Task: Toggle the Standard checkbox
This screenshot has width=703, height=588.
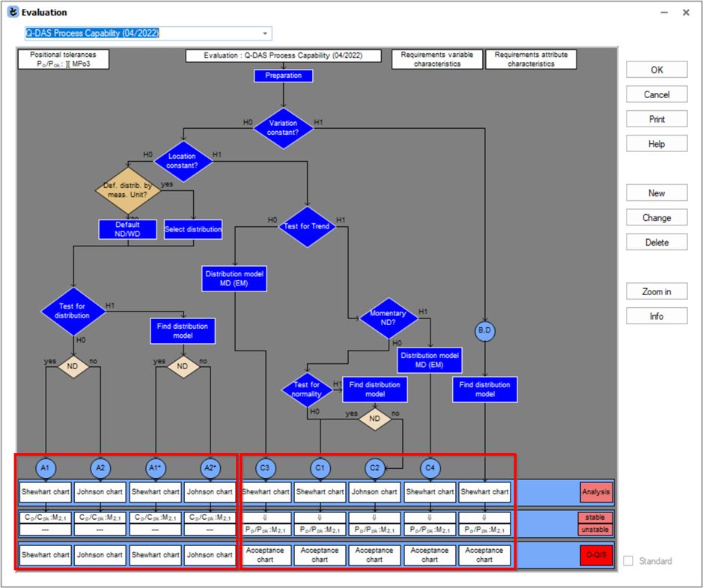Action: point(629,560)
